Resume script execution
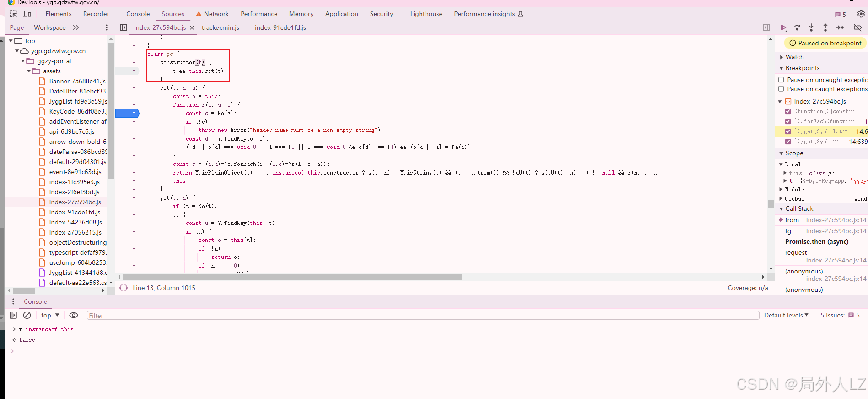Viewport: 868px width, 399px height. pos(783,27)
